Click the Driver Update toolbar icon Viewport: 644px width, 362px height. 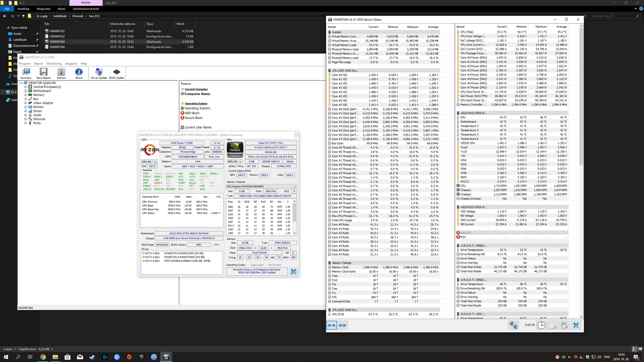[x=99, y=73]
